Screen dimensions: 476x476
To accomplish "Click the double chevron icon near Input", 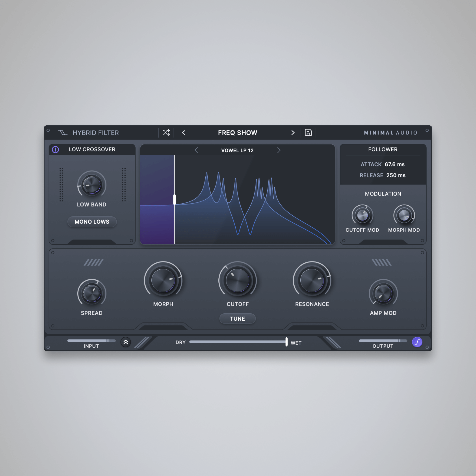I will pos(126,342).
